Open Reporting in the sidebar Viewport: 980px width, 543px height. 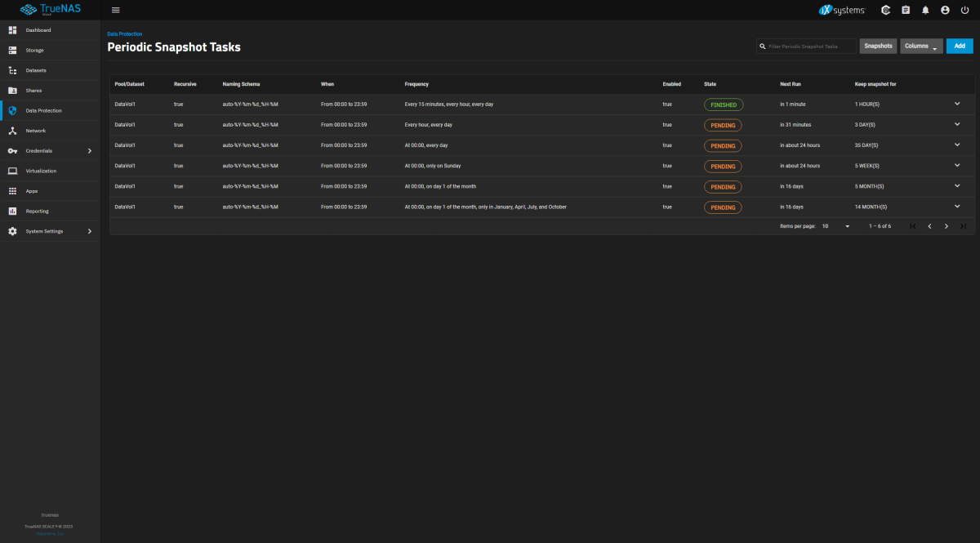pos(50,211)
